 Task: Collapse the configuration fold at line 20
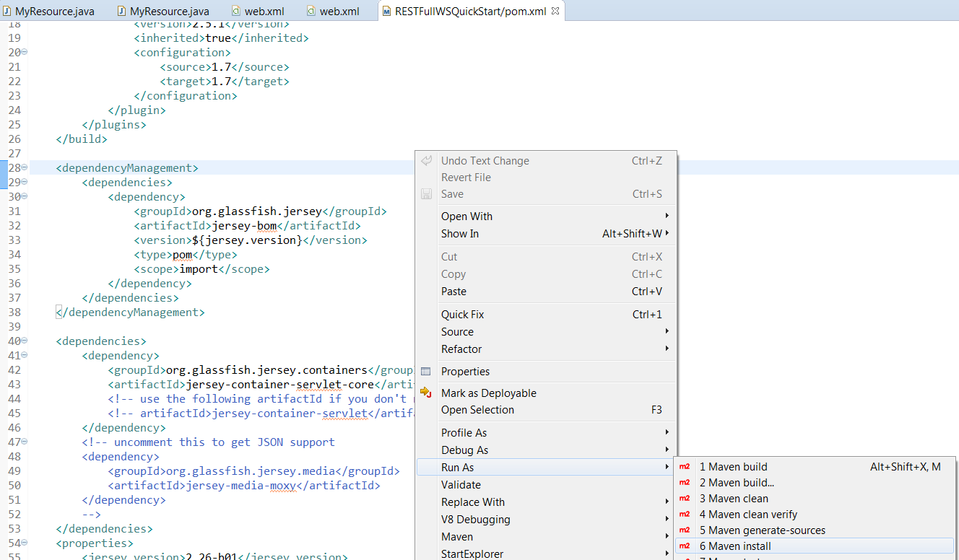pos(25,52)
